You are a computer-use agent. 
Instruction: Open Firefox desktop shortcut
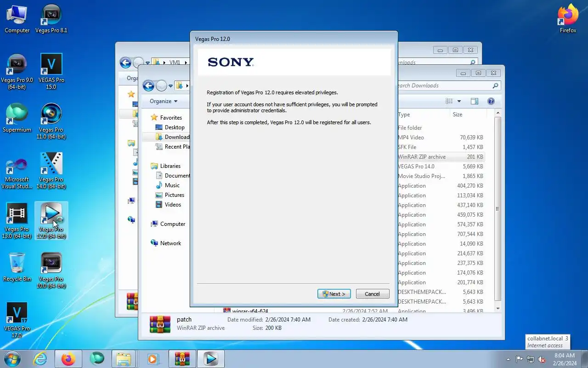click(568, 19)
